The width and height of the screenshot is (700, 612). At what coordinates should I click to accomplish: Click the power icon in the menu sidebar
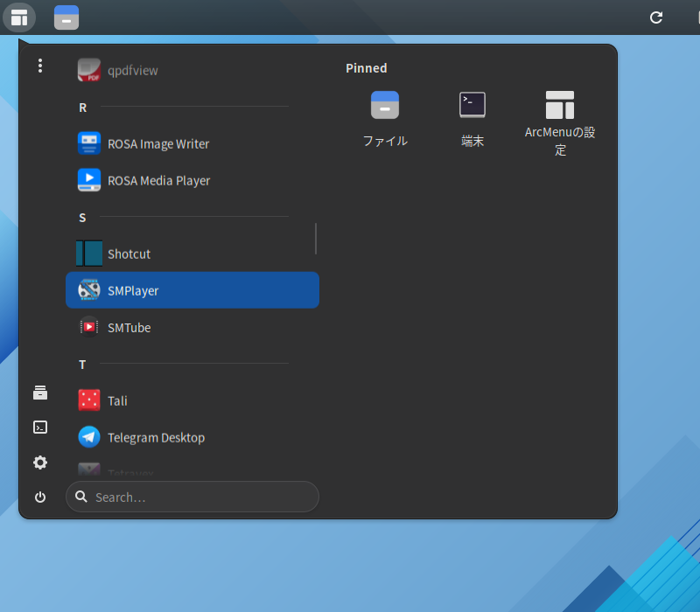tap(40, 497)
